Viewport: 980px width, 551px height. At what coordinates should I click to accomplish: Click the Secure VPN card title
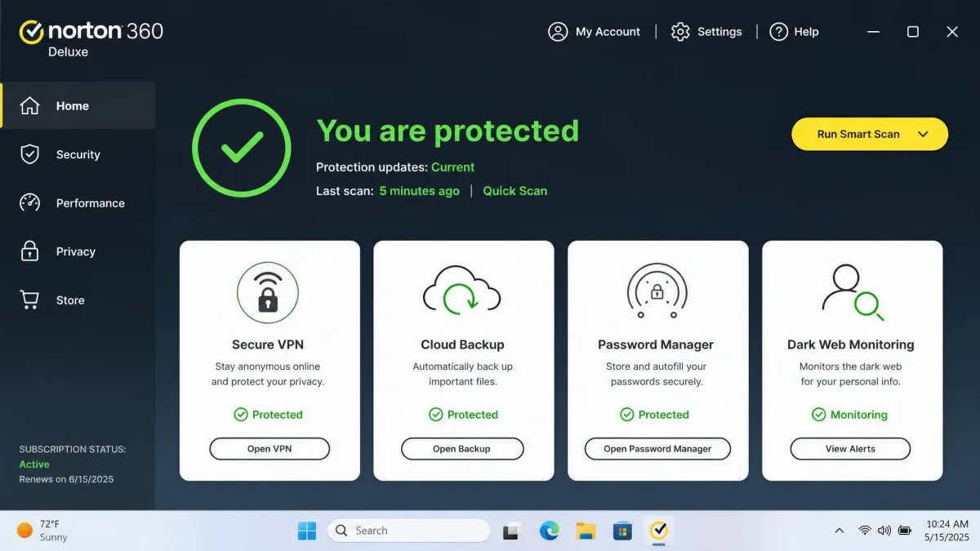(x=268, y=344)
